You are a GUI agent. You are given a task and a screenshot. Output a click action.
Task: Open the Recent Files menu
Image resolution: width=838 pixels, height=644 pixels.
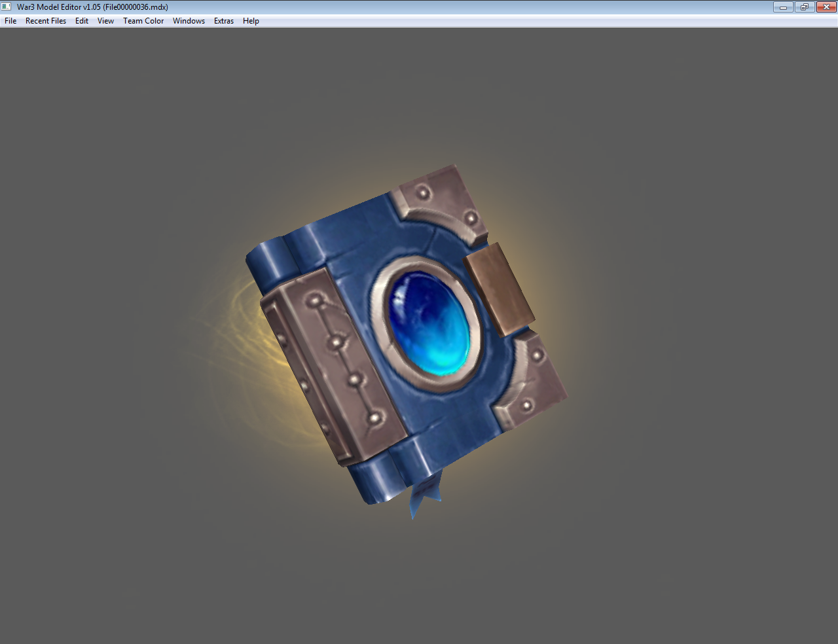tap(46, 21)
